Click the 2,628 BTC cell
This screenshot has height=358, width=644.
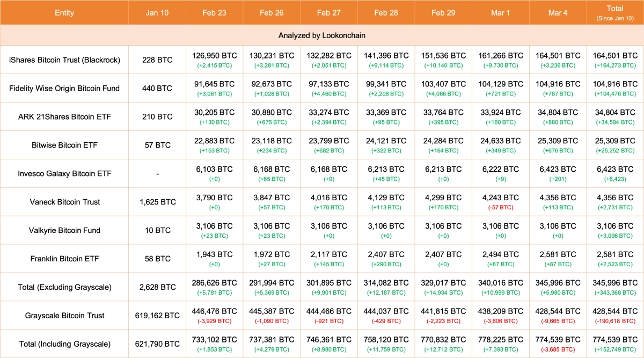coord(157,287)
